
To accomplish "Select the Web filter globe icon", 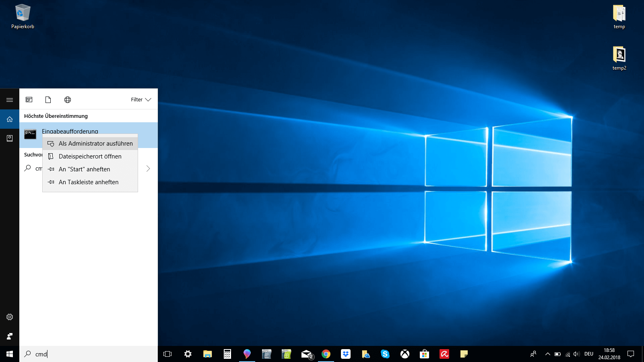I will click(68, 100).
